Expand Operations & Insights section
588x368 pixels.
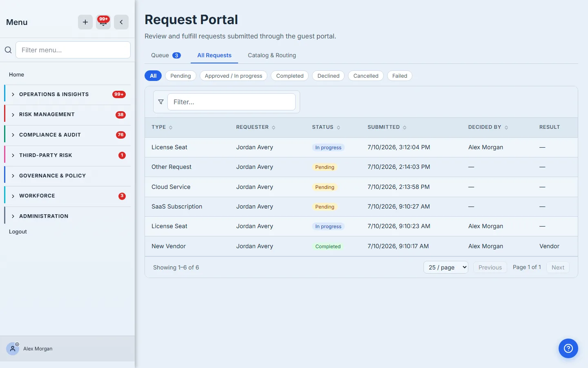click(67, 94)
